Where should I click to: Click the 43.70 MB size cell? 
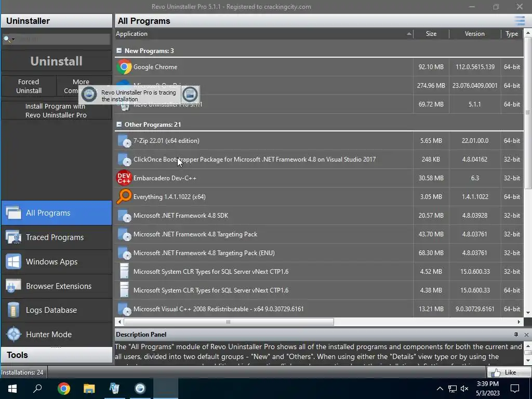(x=431, y=234)
